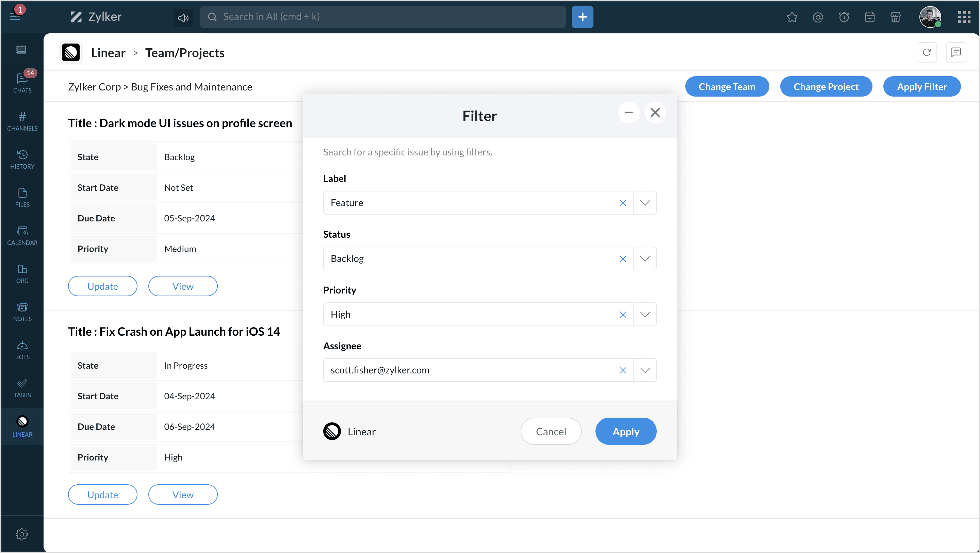Open the apps grid icon

964,17
